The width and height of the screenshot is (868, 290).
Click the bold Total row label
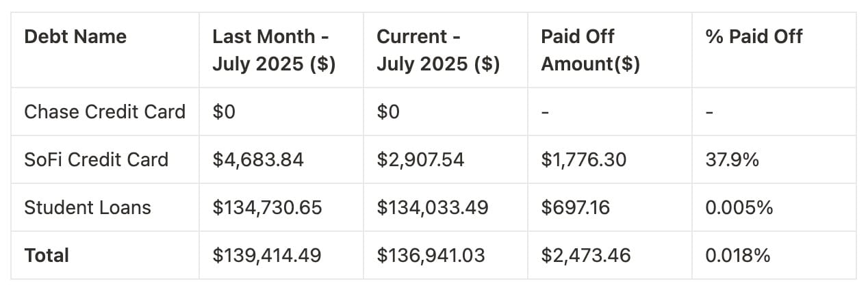[x=47, y=255]
